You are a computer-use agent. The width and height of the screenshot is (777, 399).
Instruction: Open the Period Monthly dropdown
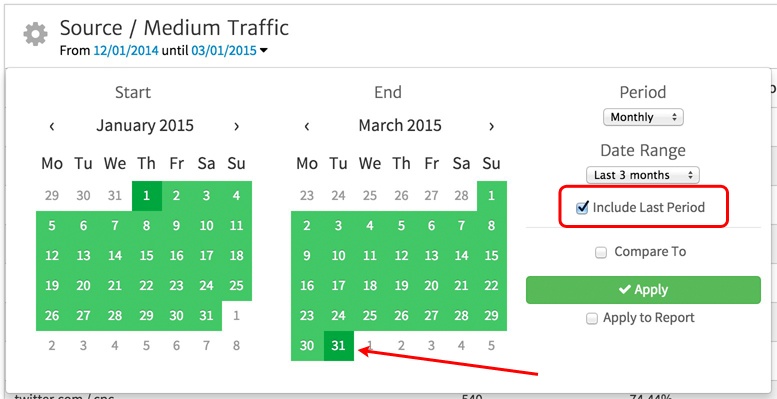pyautogui.click(x=643, y=117)
